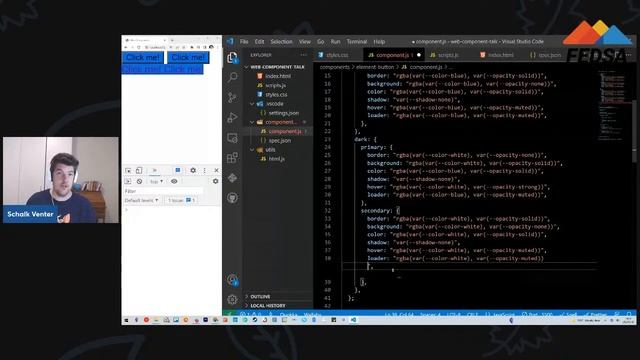The height and width of the screenshot is (360, 640).
Task: Click the issues badge in DevTools toolbar
Action: tap(178, 170)
